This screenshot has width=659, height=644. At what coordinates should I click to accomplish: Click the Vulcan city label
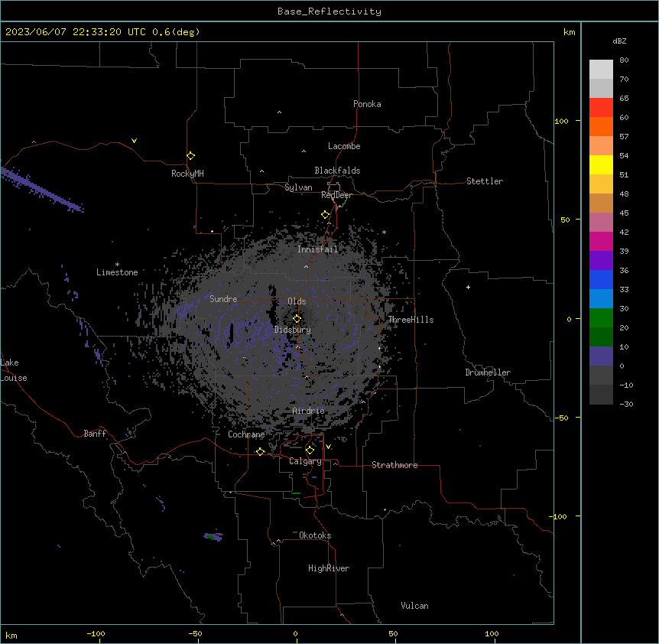(x=415, y=606)
